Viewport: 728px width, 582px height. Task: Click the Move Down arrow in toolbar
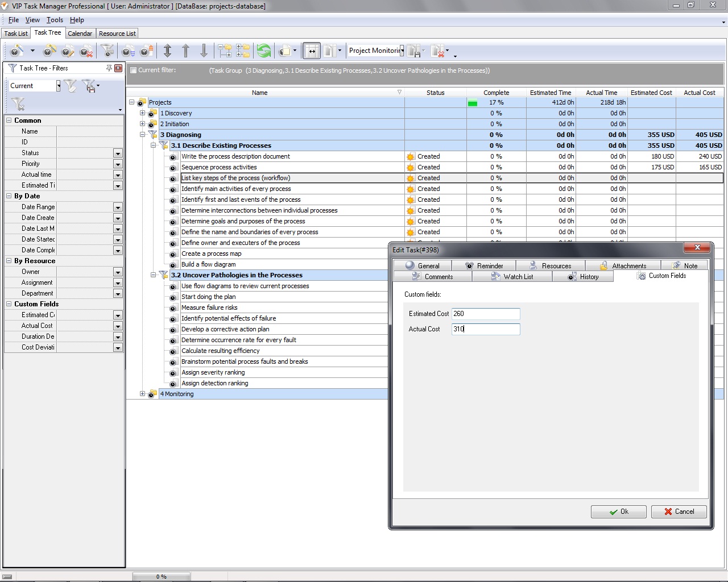(204, 51)
